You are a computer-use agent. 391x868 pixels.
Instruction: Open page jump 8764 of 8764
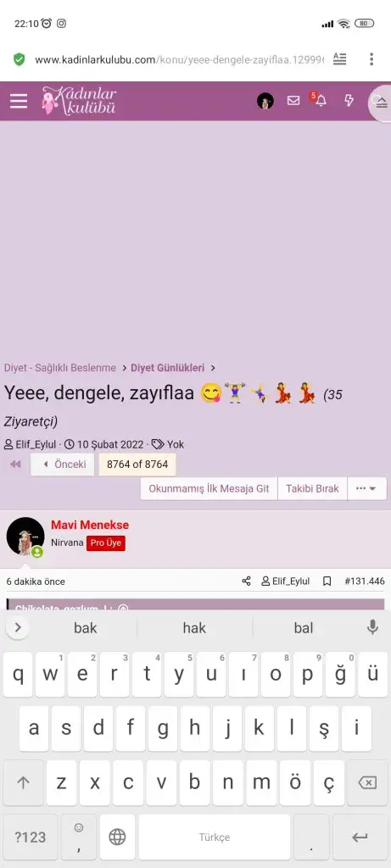(137, 465)
